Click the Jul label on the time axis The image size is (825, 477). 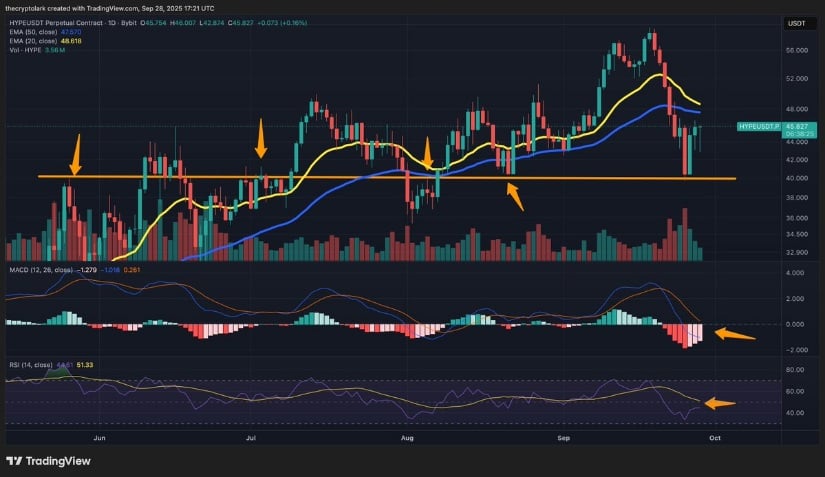pos(252,437)
